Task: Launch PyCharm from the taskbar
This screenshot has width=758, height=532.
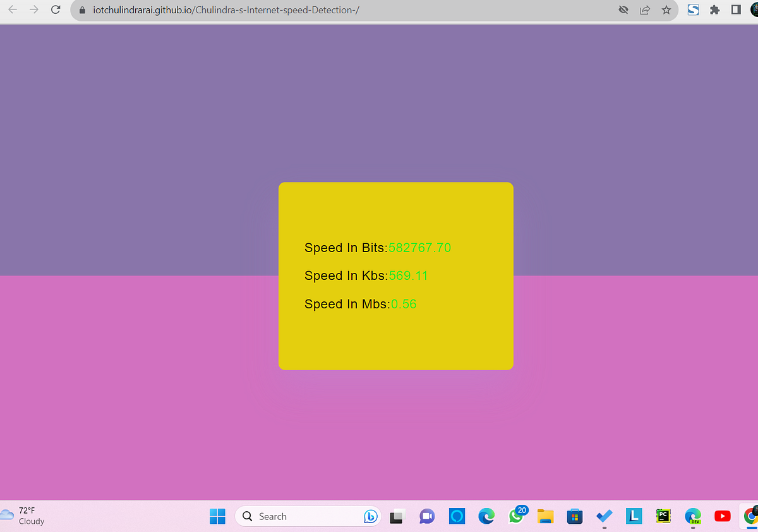Action: coord(663,516)
